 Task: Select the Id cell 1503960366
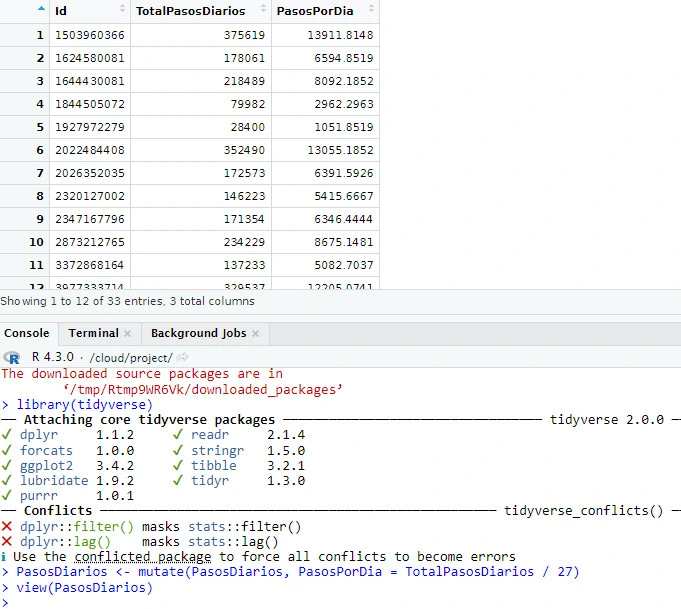pos(90,35)
